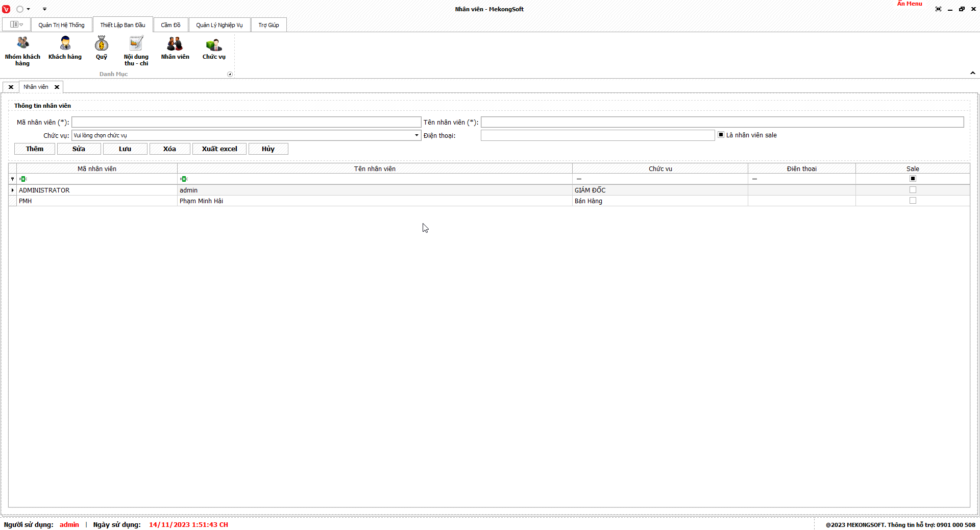The height and width of the screenshot is (530, 980).
Task: Toggle Sale checkbox for PMH row
Action: (x=913, y=201)
